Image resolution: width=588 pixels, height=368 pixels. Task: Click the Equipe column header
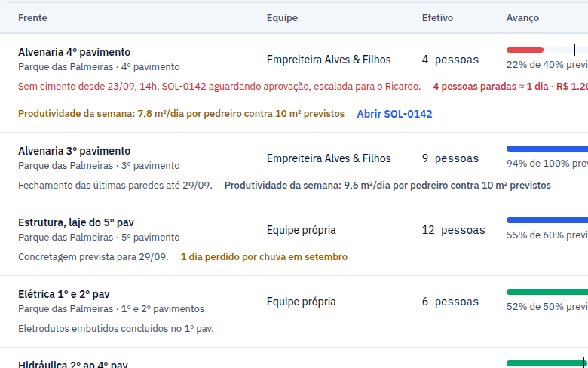coord(282,18)
